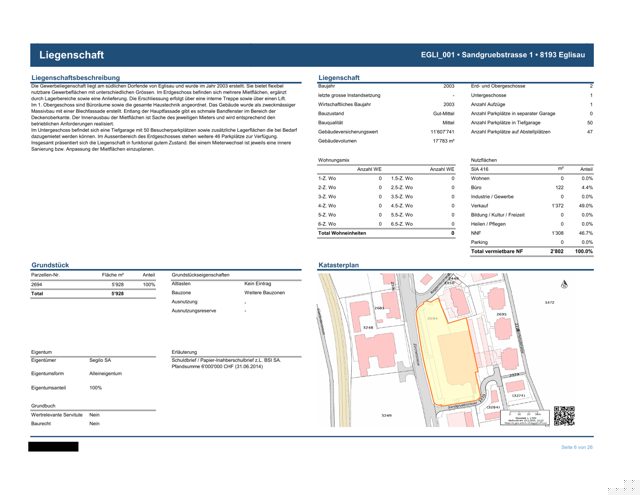The height and width of the screenshot is (495, 640).
Task: Click the '6.5-Z. Wo' row label
Action: (402, 224)
